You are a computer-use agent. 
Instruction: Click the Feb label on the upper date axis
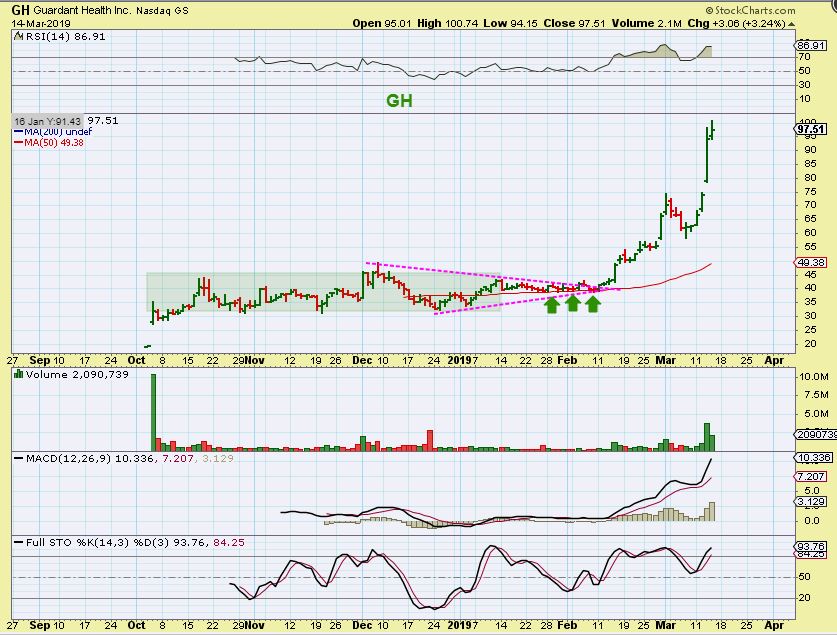coord(567,360)
